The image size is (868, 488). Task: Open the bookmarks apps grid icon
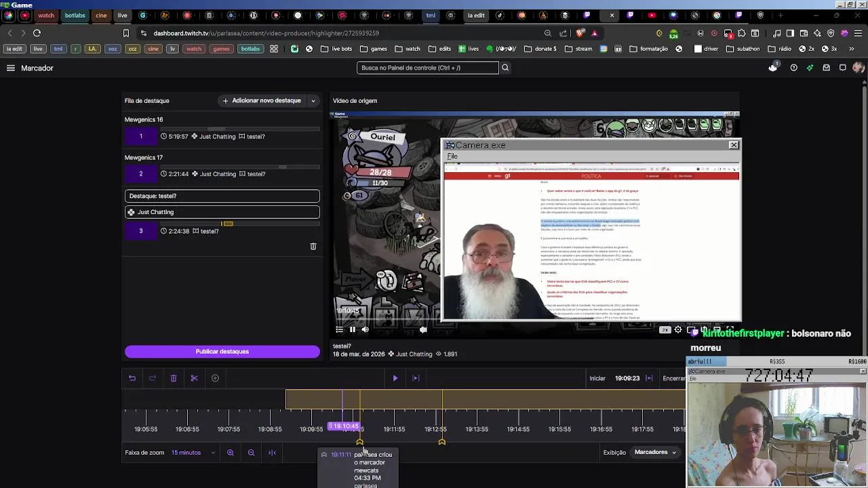(274, 49)
